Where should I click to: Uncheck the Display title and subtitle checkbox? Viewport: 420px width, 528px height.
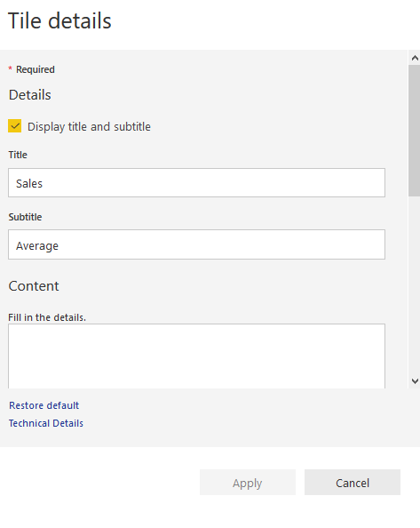click(15, 126)
